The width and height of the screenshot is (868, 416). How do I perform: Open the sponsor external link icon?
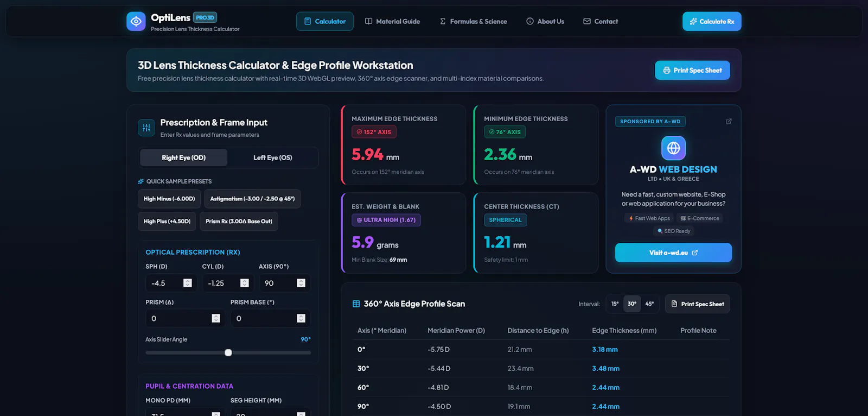[729, 121]
